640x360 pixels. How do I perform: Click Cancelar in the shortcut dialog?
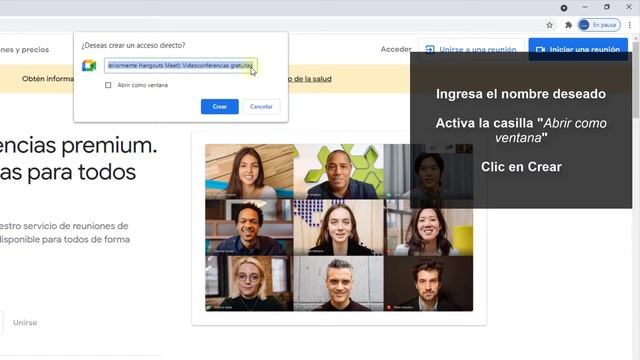click(261, 107)
